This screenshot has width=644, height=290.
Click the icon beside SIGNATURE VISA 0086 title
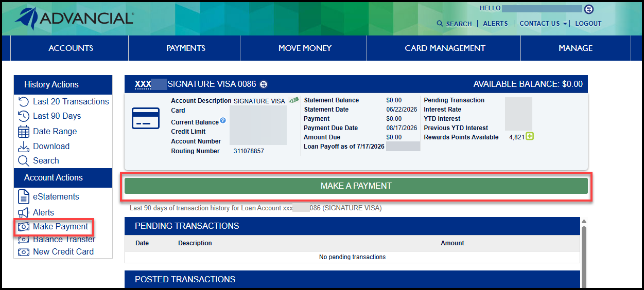(264, 84)
